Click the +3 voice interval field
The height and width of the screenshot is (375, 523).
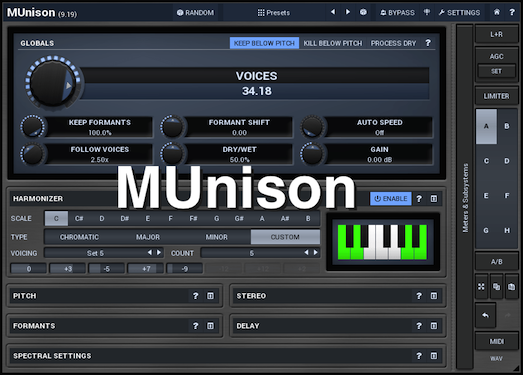[68, 269]
